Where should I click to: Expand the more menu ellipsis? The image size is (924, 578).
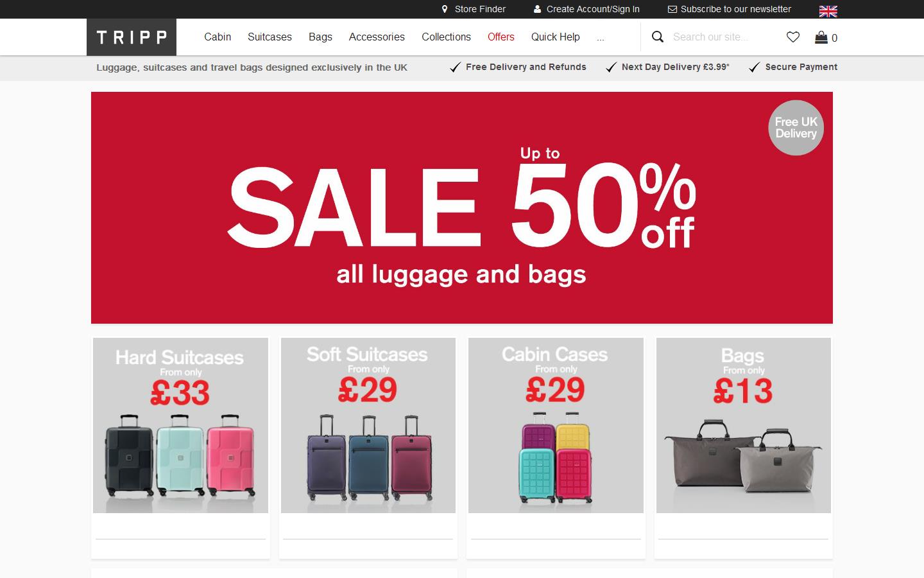[x=601, y=37]
